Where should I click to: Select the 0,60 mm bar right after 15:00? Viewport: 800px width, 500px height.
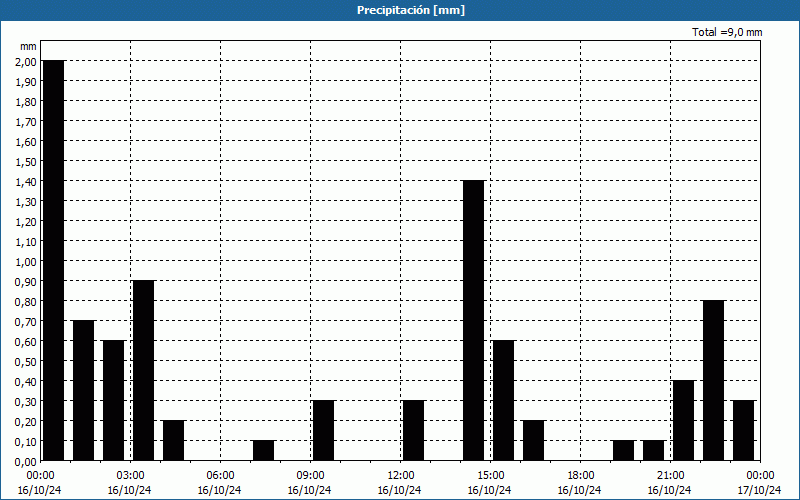(x=504, y=401)
